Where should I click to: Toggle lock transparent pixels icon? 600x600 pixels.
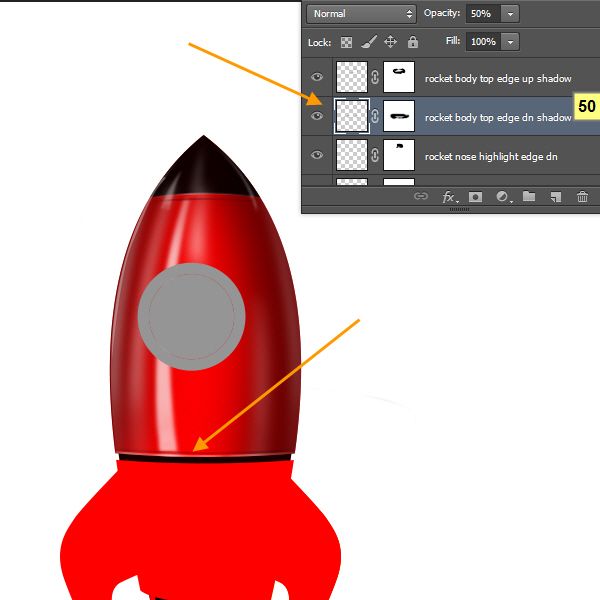(347, 42)
